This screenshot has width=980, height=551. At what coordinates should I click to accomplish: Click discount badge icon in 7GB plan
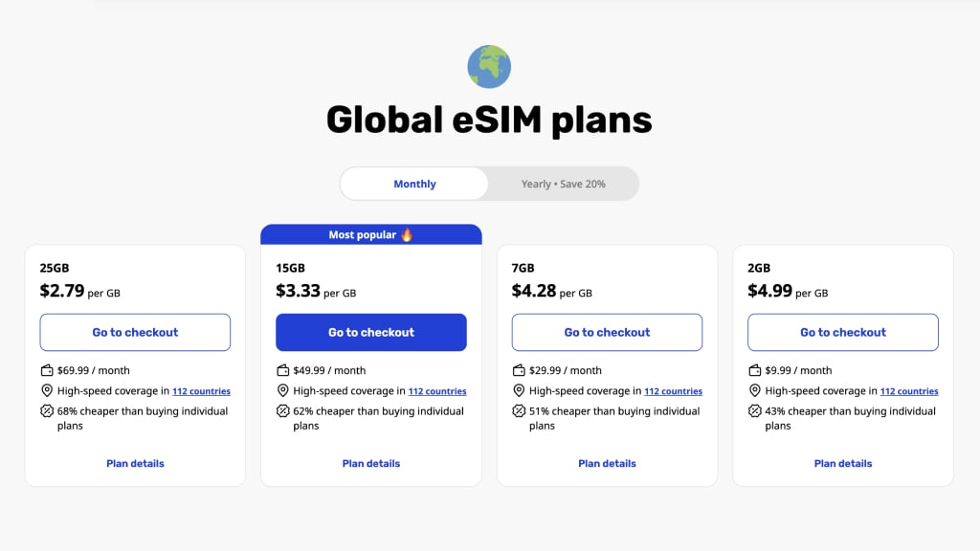point(519,411)
